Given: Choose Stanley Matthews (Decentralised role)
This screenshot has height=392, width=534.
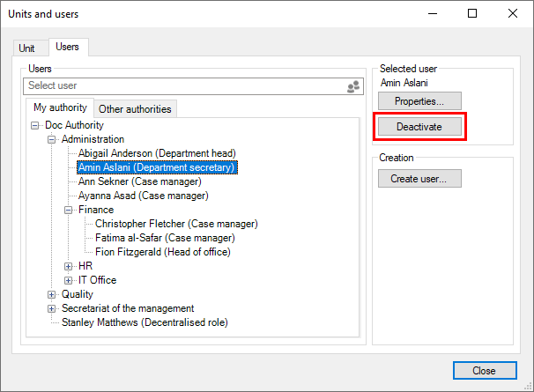Looking at the screenshot, I should click(x=145, y=322).
